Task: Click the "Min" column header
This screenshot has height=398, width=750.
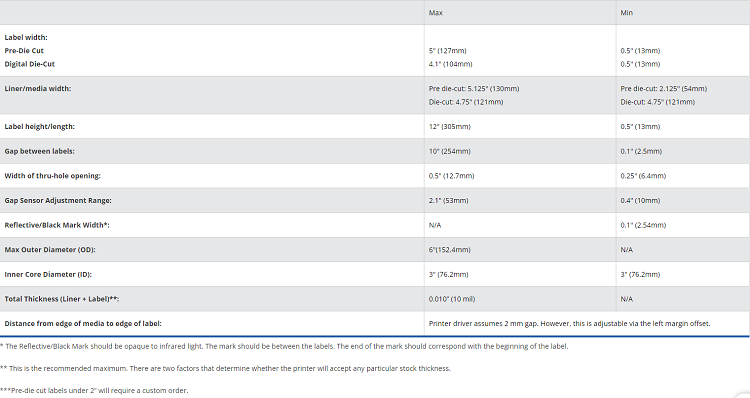Action: (627, 13)
